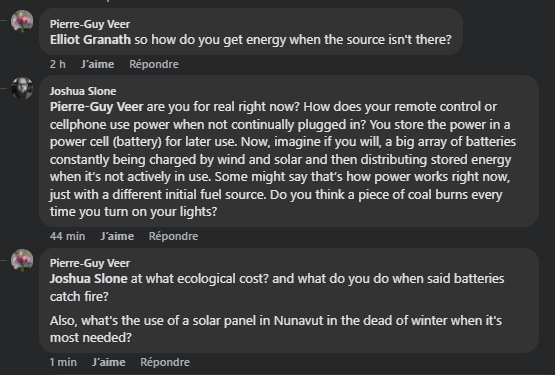Open Pierre-Guy Veer's avatar on first comment

(x=22, y=21)
